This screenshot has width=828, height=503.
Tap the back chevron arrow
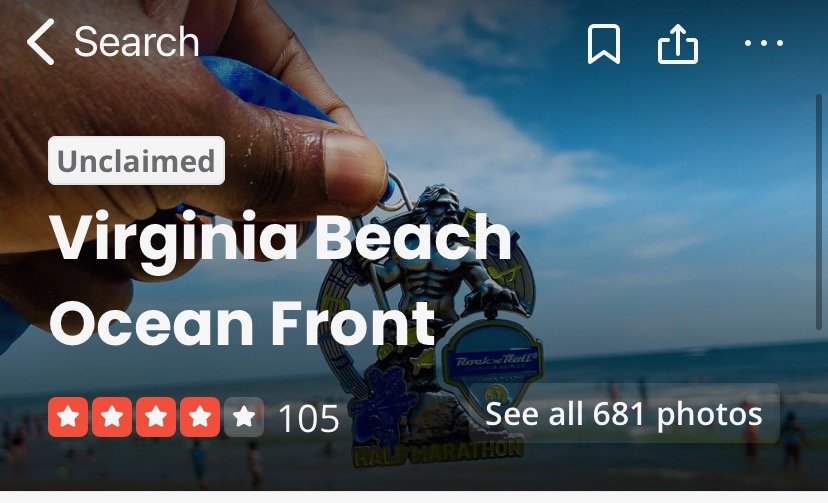point(41,42)
